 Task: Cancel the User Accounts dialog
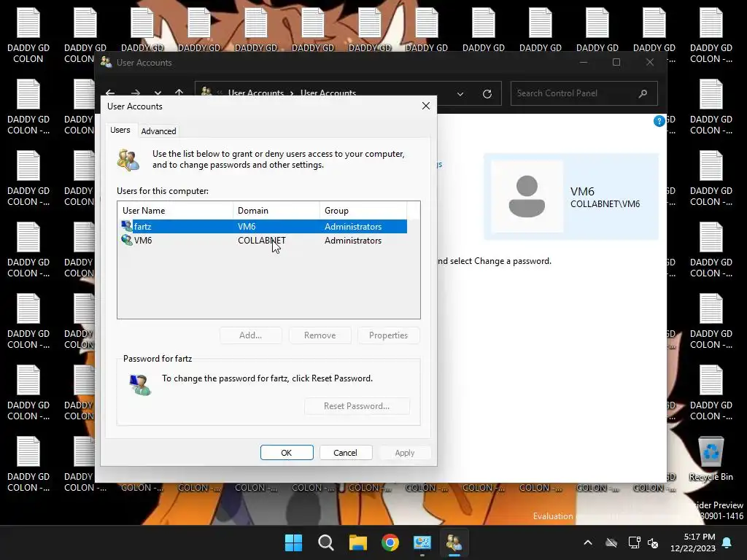click(x=345, y=452)
